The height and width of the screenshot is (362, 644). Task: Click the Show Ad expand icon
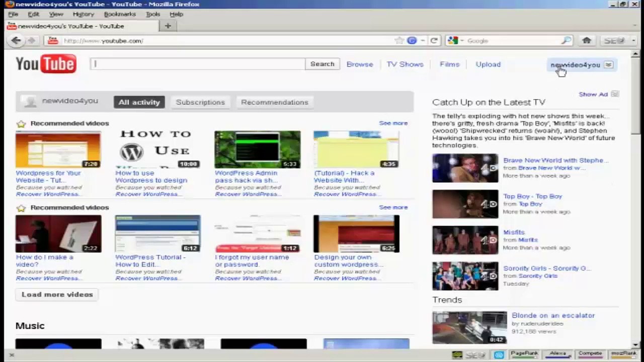pyautogui.click(x=615, y=94)
